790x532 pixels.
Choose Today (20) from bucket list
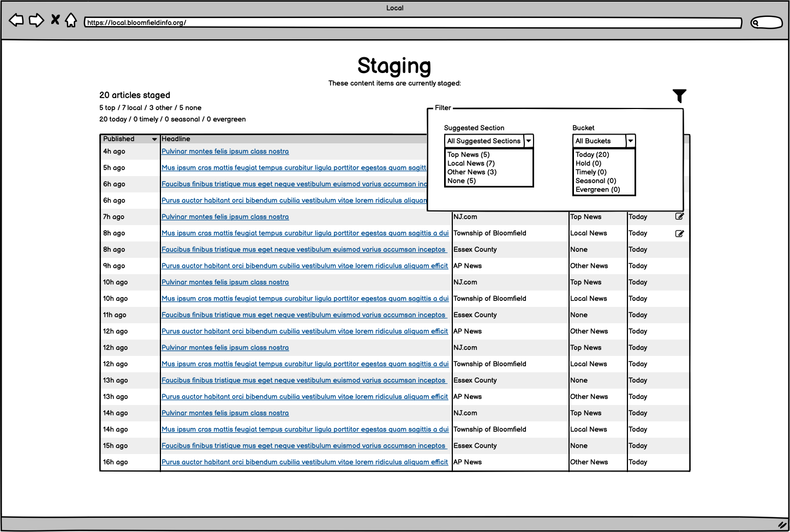(592, 155)
